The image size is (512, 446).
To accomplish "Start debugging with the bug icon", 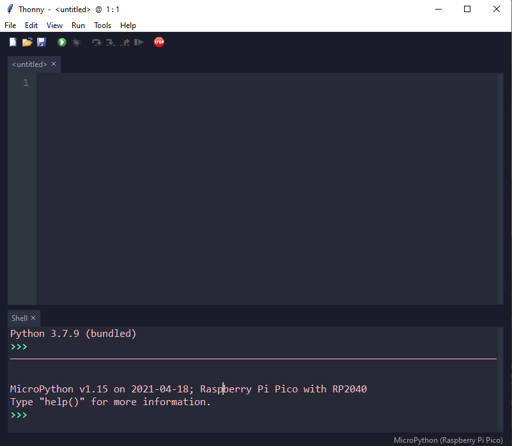I will [x=76, y=42].
